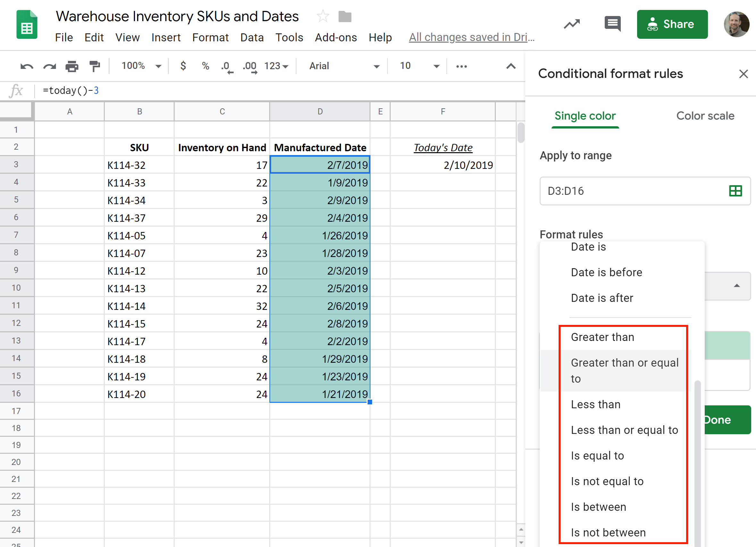Open the All changes saved in Drive link

472,37
